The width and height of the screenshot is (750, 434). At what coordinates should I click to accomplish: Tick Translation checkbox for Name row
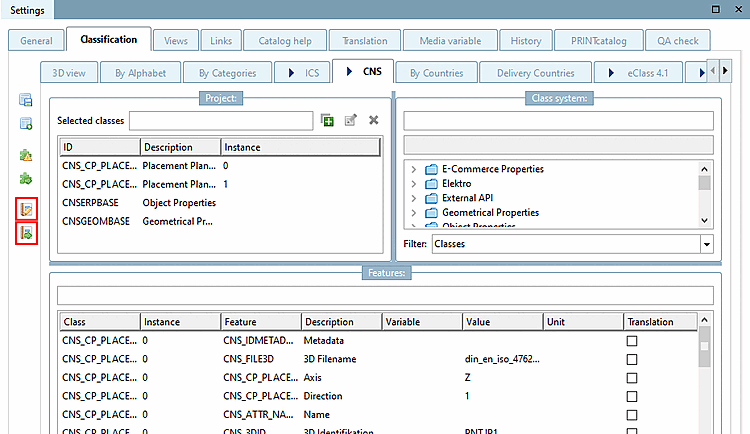click(x=632, y=415)
